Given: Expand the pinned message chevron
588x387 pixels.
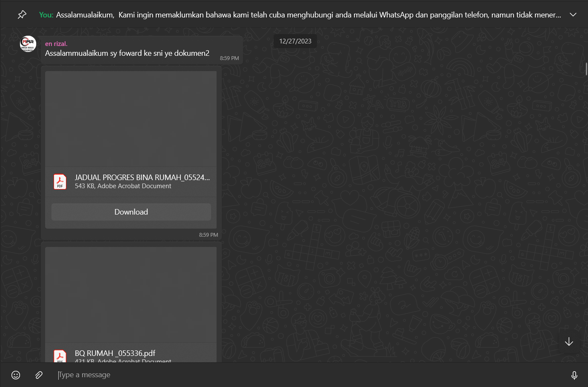Looking at the screenshot, I should tap(573, 15).
